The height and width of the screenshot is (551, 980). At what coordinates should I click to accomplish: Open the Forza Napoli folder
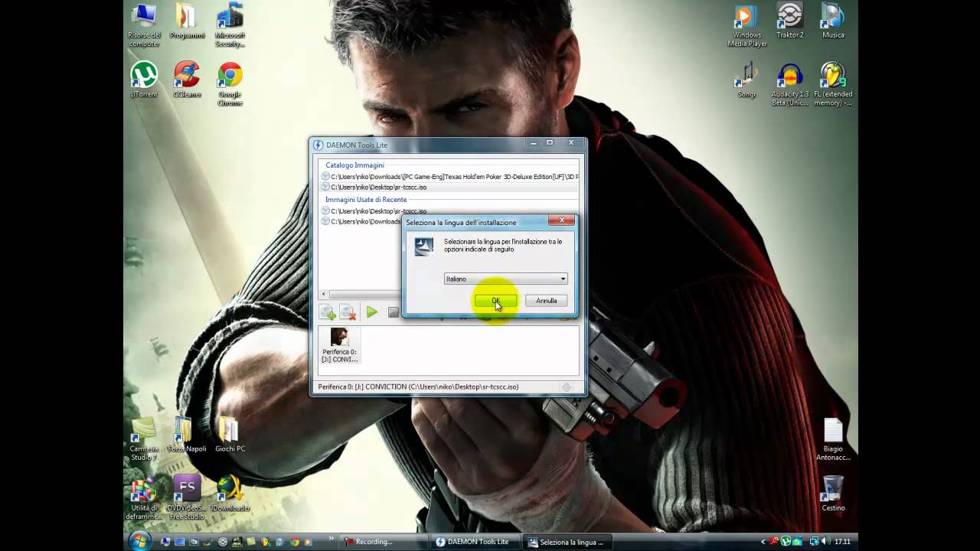(x=187, y=435)
